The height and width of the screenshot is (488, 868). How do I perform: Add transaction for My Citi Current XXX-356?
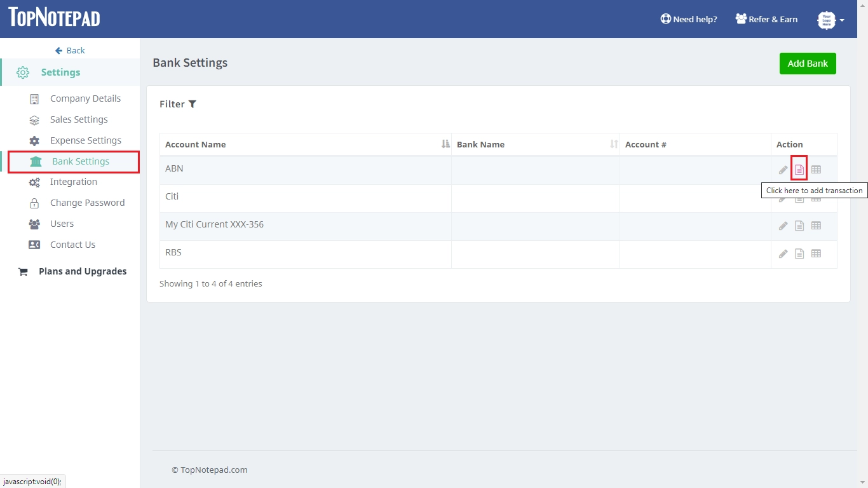click(799, 226)
